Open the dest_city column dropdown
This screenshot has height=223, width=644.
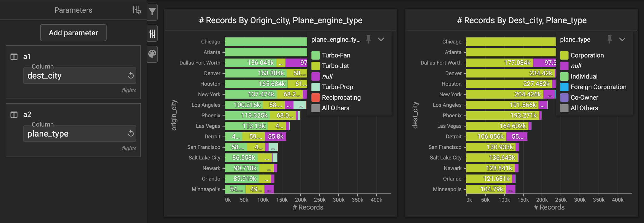point(75,76)
